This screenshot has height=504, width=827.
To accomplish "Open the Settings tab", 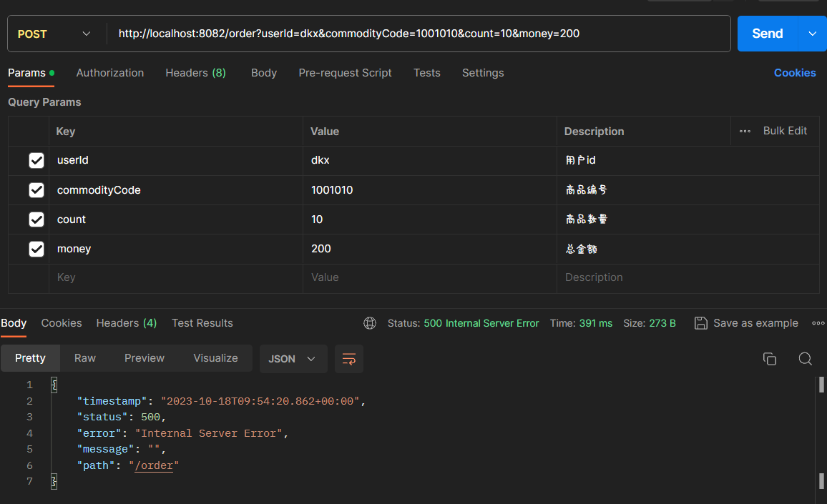I will (x=483, y=74).
